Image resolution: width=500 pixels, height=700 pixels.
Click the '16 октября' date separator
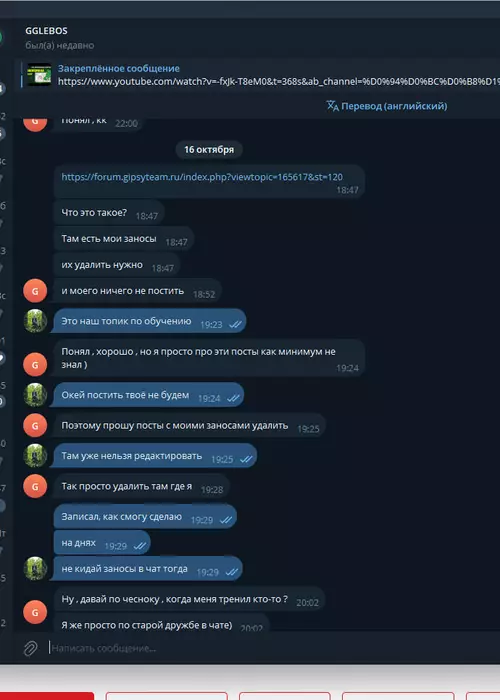point(209,150)
